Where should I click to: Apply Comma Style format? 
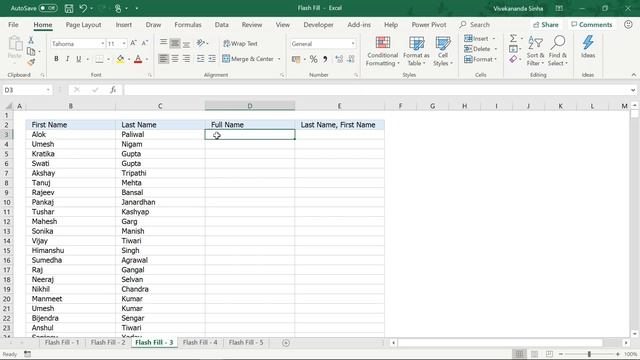pyautogui.click(x=325, y=59)
